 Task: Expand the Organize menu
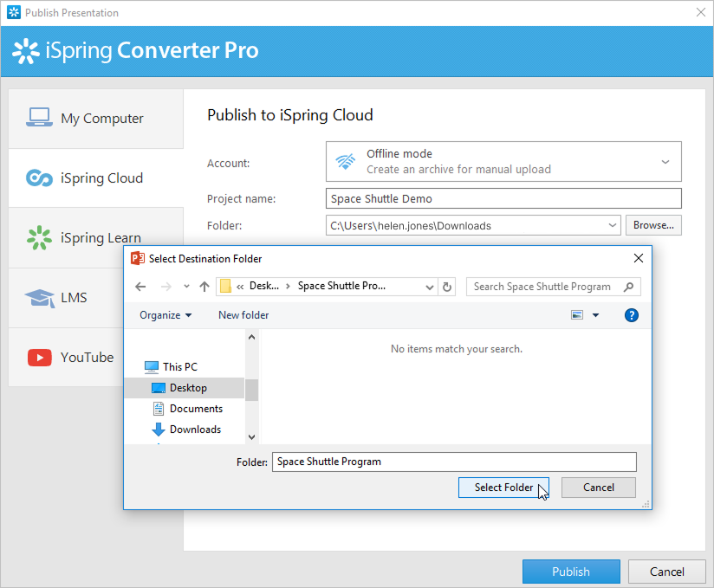click(166, 315)
